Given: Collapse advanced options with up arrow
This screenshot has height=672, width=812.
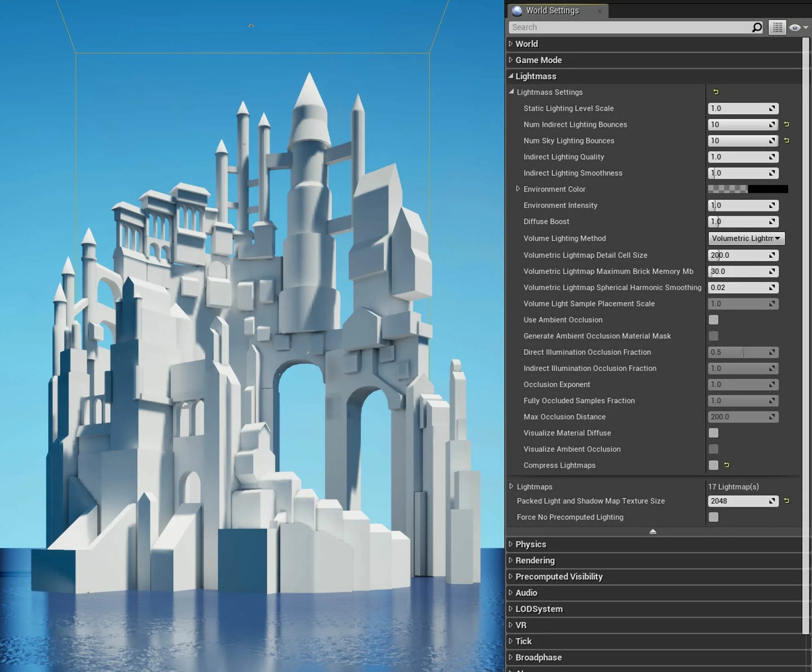Looking at the screenshot, I should pos(653,532).
